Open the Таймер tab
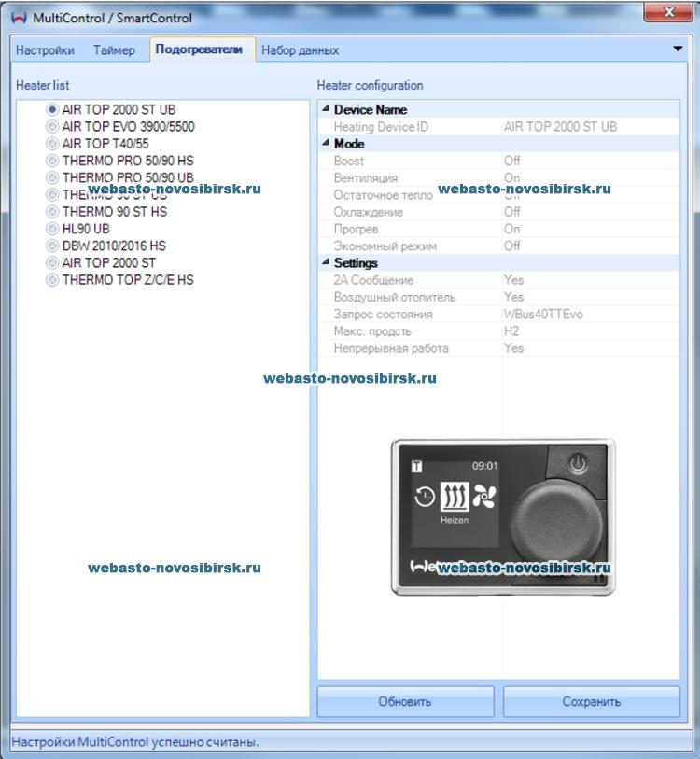The height and width of the screenshot is (759, 700). point(114,50)
